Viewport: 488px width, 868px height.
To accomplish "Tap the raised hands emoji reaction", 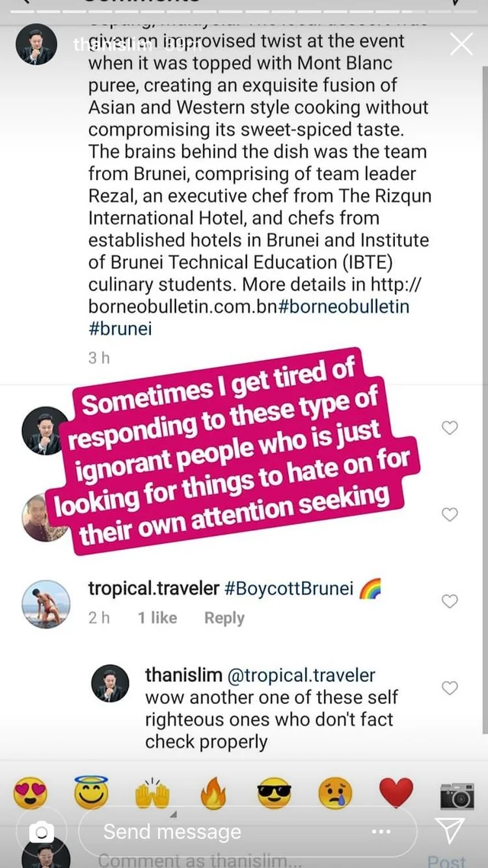I will [150, 793].
